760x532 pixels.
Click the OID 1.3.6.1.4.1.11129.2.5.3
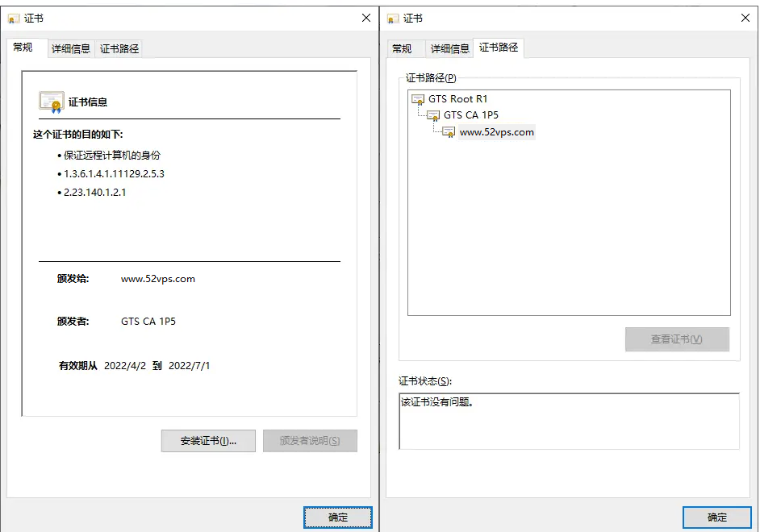click(114, 174)
